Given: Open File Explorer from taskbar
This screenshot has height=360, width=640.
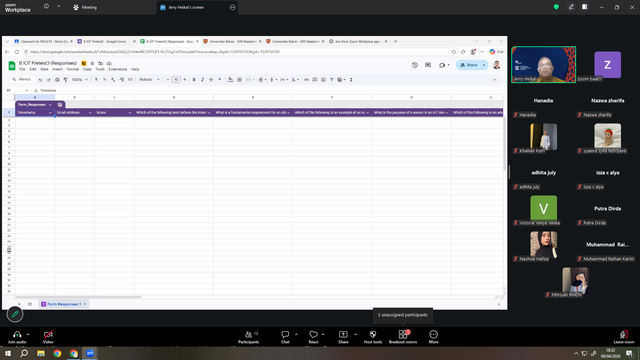Looking at the screenshot, I should [x=41, y=353].
